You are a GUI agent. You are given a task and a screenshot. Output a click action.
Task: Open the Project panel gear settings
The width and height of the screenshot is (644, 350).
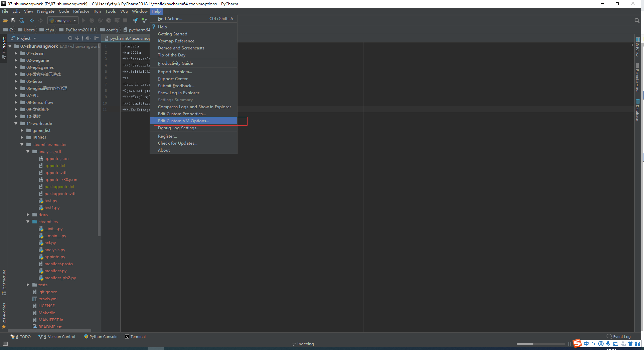tap(88, 38)
